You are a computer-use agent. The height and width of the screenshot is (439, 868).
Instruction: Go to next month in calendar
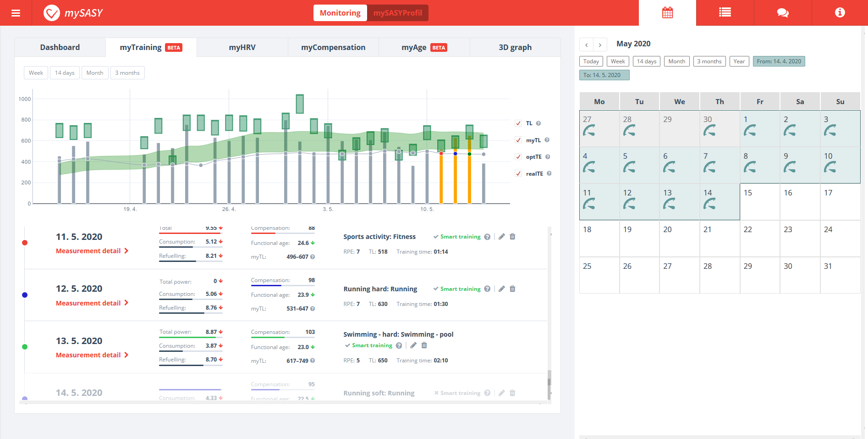click(600, 45)
